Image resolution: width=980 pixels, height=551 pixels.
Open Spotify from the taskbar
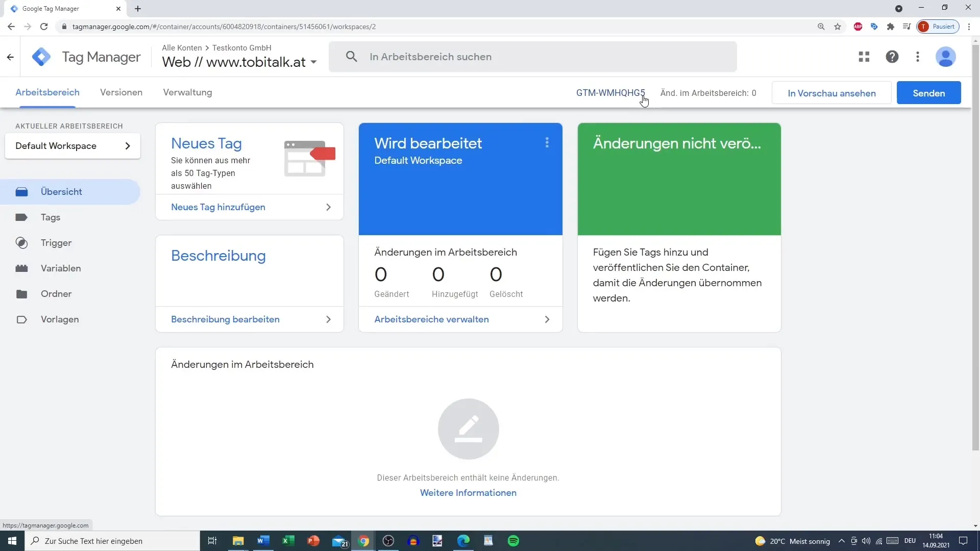[x=513, y=541]
